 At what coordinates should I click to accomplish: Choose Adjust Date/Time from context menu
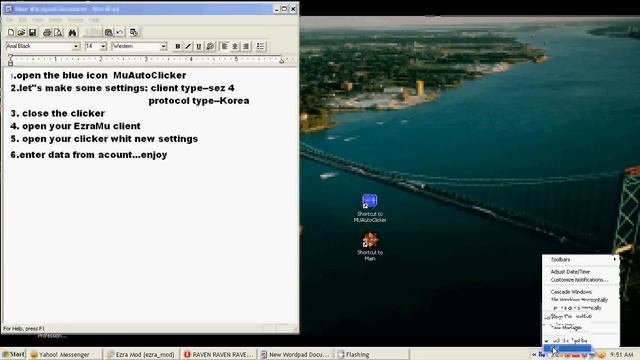(x=580, y=271)
